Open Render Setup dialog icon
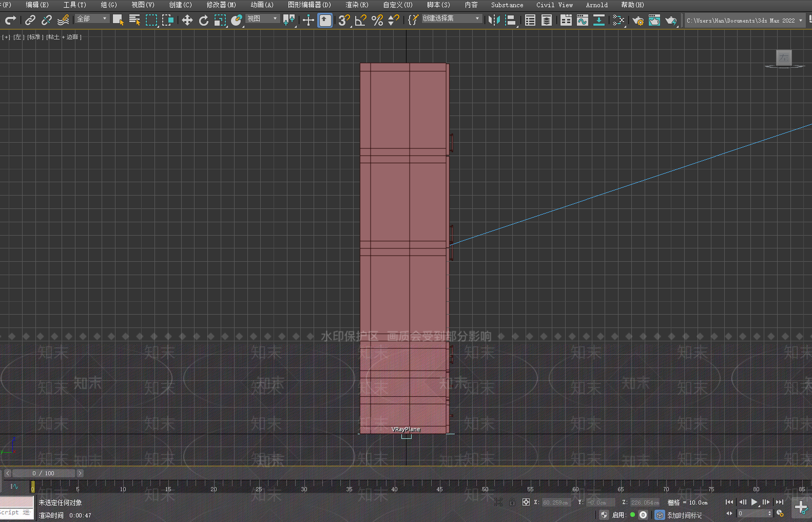812x522 pixels. 638,20
